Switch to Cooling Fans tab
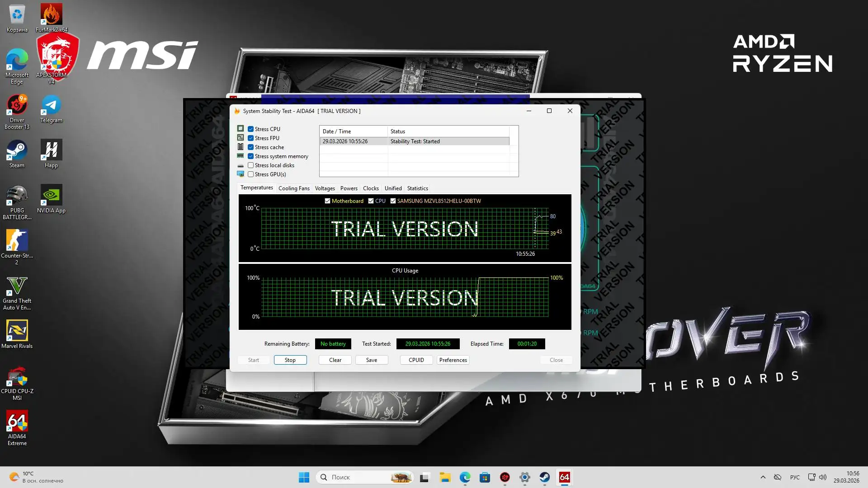 click(294, 188)
